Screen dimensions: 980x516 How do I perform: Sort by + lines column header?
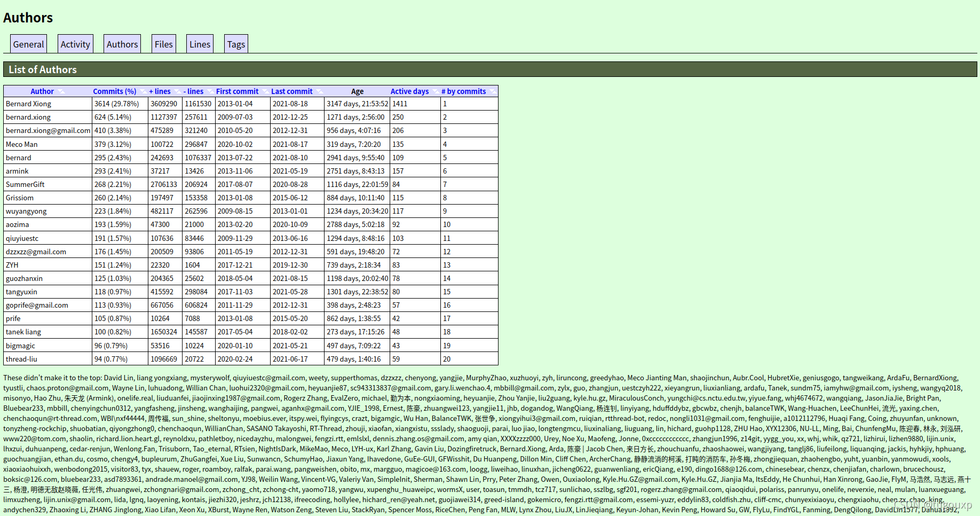[160, 91]
